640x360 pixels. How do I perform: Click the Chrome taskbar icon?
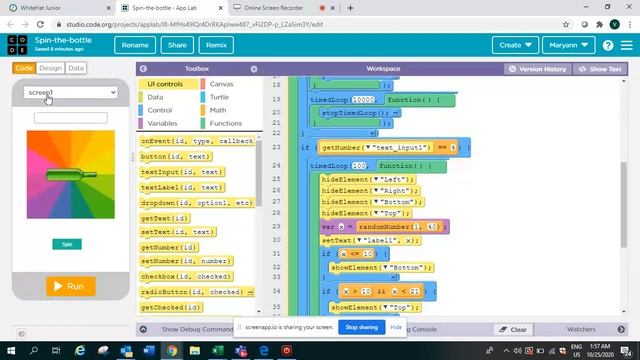(172, 351)
